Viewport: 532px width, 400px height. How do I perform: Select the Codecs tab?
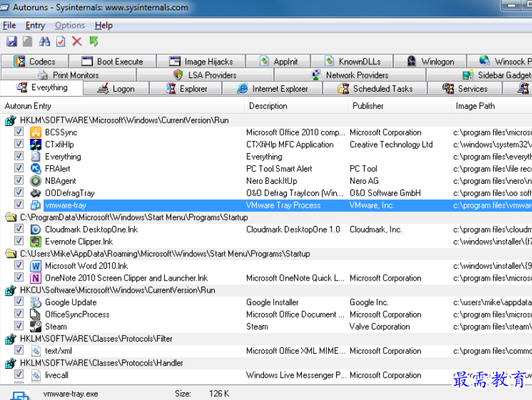coord(34,62)
